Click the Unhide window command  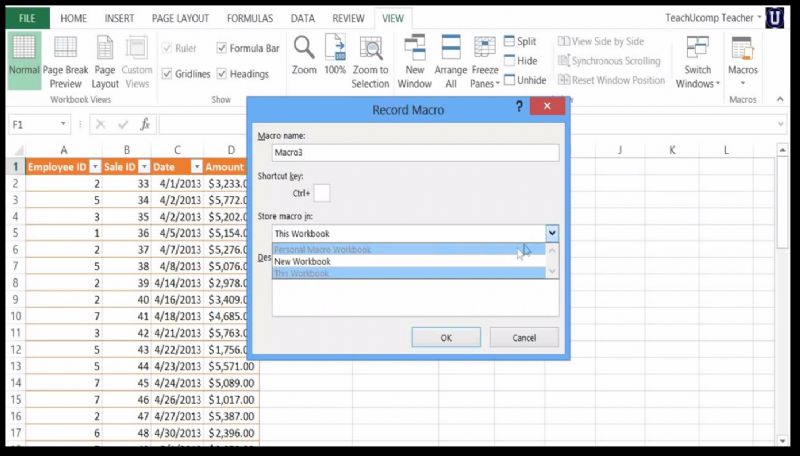(x=525, y=80)
